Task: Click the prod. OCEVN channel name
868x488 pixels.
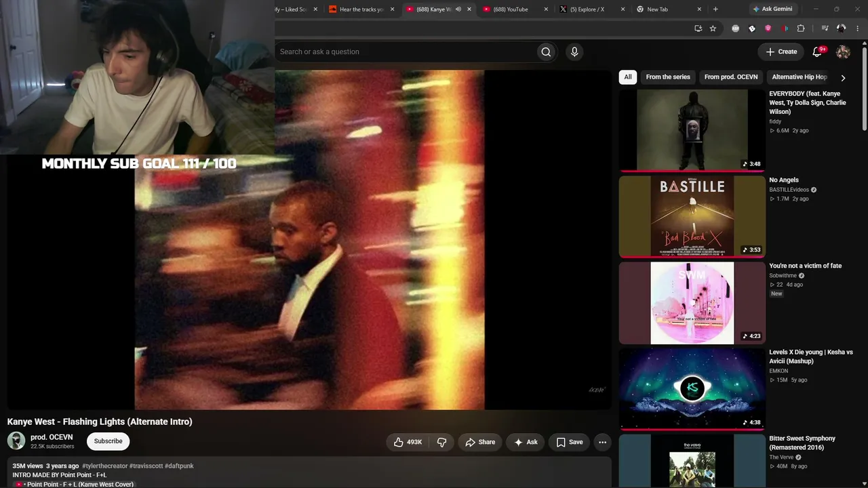Action: (x=52, y=437)
